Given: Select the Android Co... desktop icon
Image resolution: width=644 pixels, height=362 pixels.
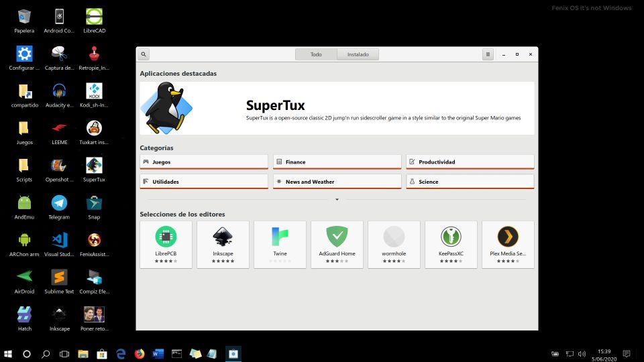Looking at the screenshot, I should (x=59, y=21).
